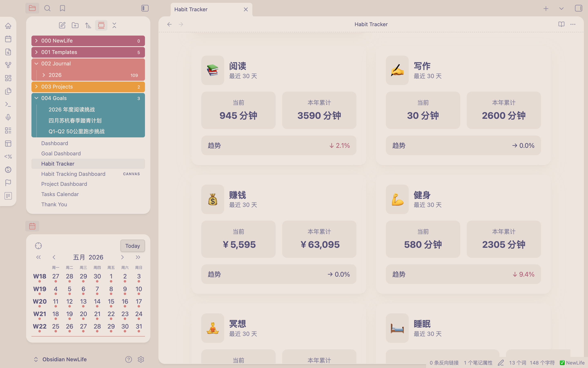Expand the 000 NewLife folder
Screen dimensions: 588x368
point(88,41)
